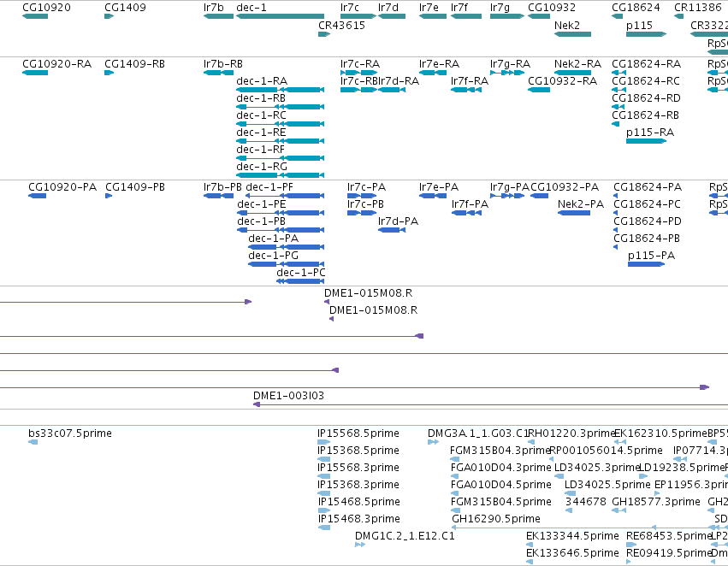Click transcript CG10932-RA label
Image resolution: width=728 pixels, height=566 pixels.
562,80
